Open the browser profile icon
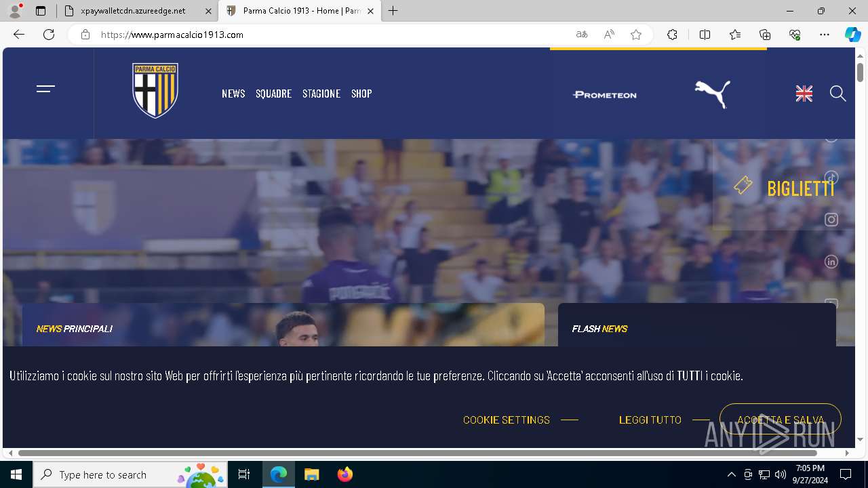Screen dimensions: 868x488 point(15,11)
